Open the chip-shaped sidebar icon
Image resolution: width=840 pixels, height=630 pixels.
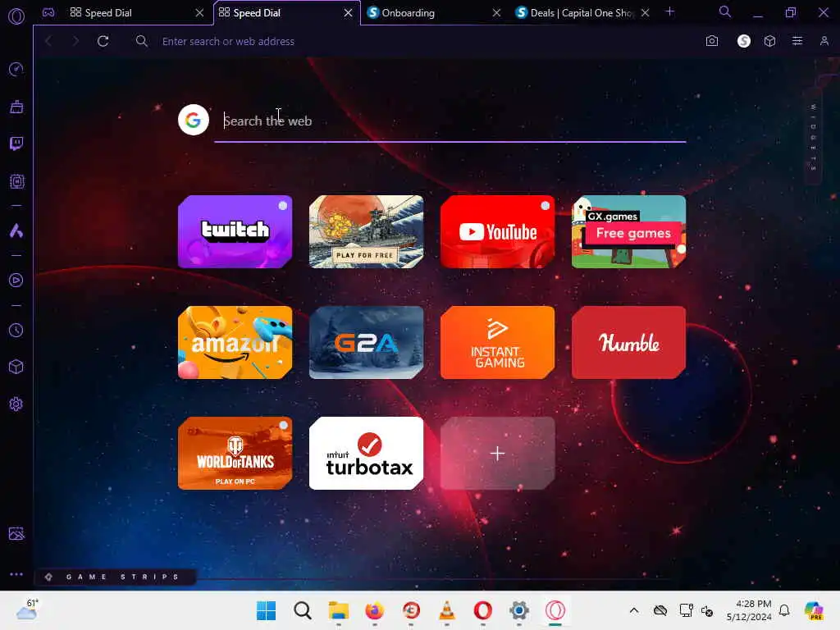pos(16,181)
